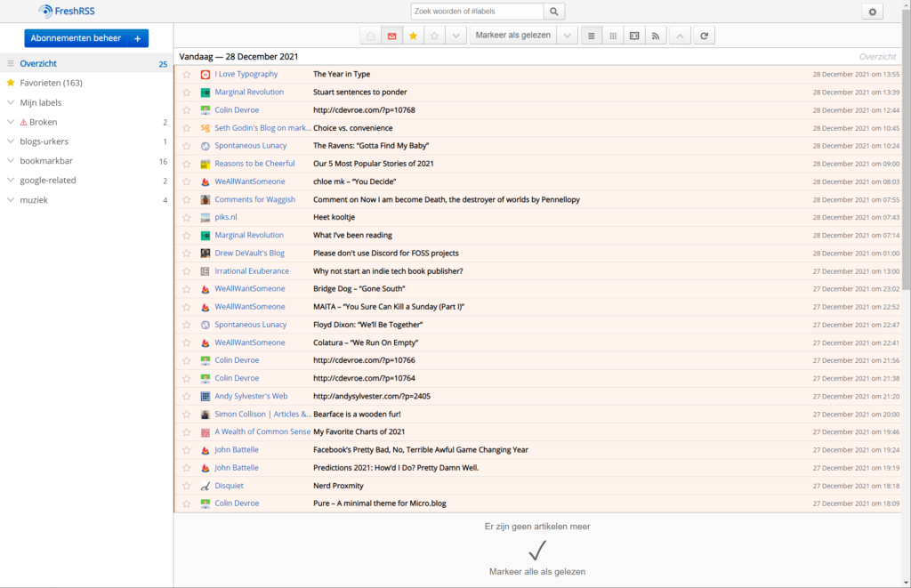Expand the 'bookmarkbar' category
The image size is (911, 588).
[x=11, y=161]
